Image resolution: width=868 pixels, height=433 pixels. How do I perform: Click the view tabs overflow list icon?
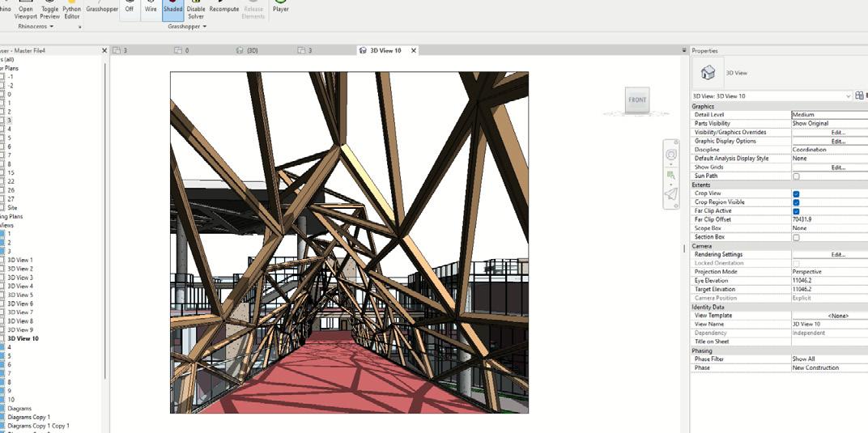point(685,50)
